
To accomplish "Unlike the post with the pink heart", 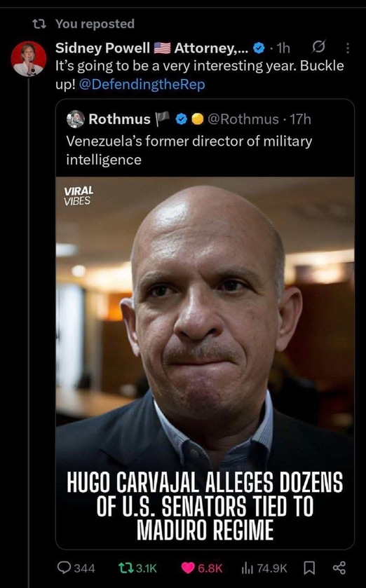I will pyautogui.click(x=188, y=568).
